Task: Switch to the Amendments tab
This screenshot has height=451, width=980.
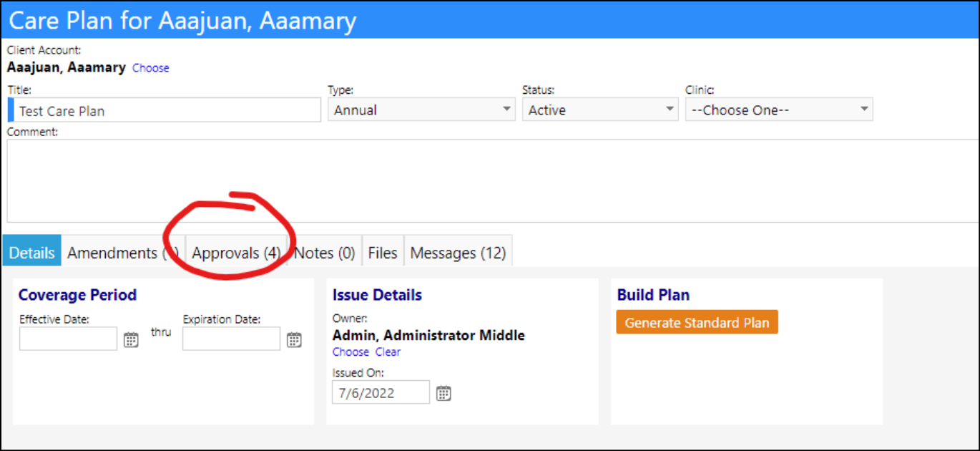Action: (123, 253)
